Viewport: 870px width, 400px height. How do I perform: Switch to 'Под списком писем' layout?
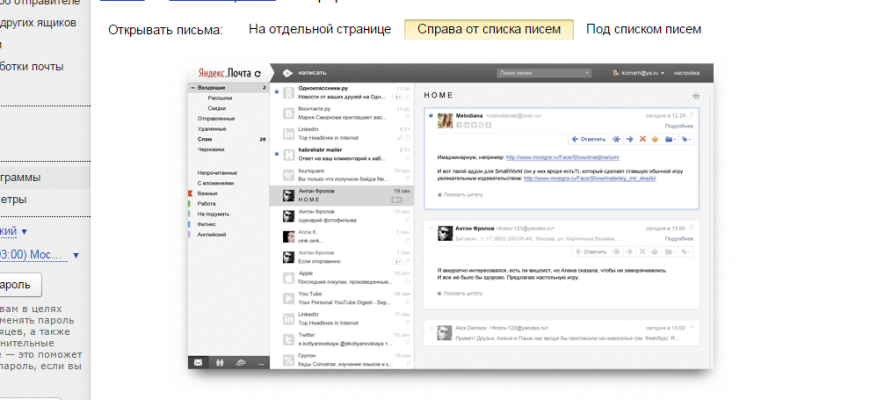click(x=643, y=29)
